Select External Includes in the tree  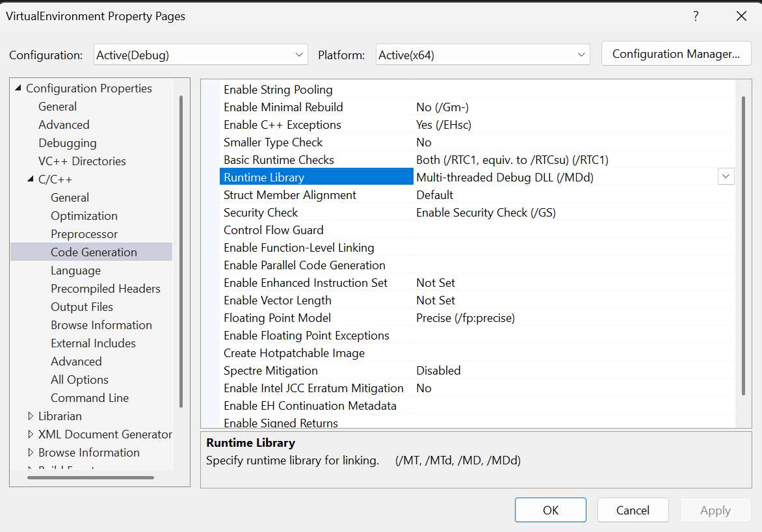point(94,343)
